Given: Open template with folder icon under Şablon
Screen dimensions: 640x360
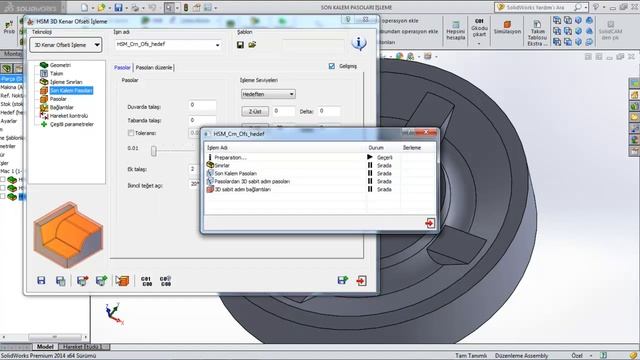Looking at the screenshot, I should click(252, 44).
